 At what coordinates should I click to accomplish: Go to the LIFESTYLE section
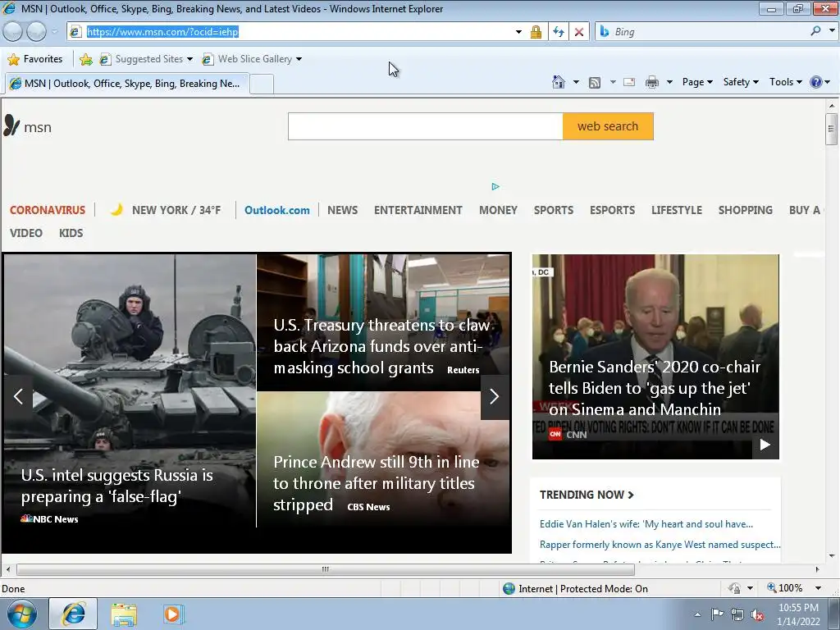[x=677, y=210]
